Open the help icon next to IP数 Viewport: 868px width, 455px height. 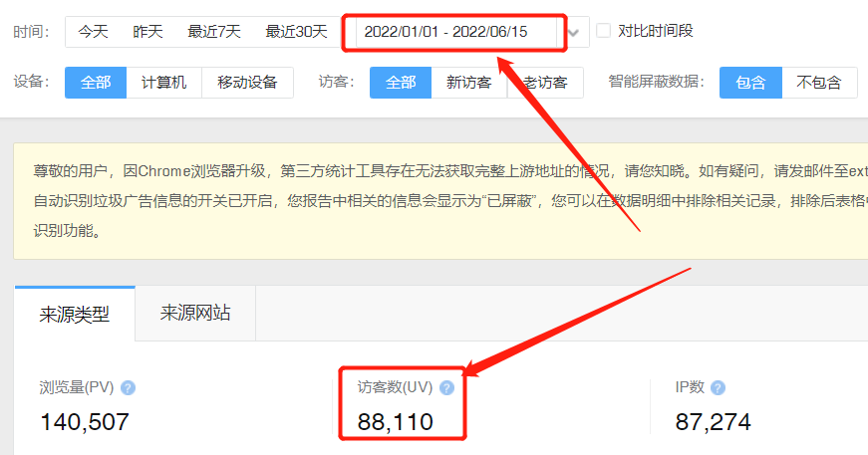point(718,388)
